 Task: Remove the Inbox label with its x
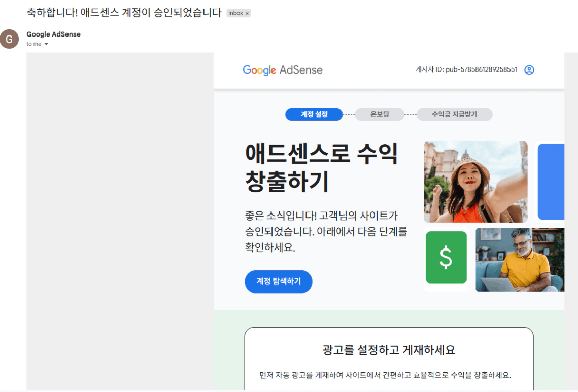(x=247, y=13)
